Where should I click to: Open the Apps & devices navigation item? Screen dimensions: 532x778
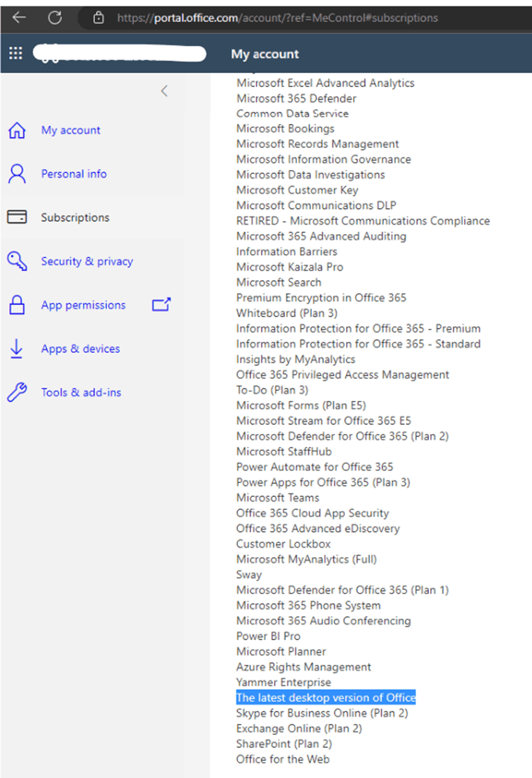click(x=81, y=349)
